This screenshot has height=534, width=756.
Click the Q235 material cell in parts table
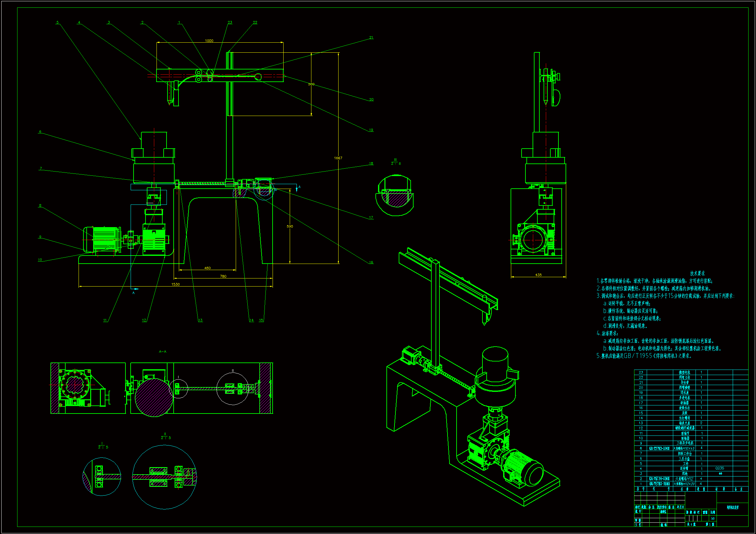(x=720, y=468)
